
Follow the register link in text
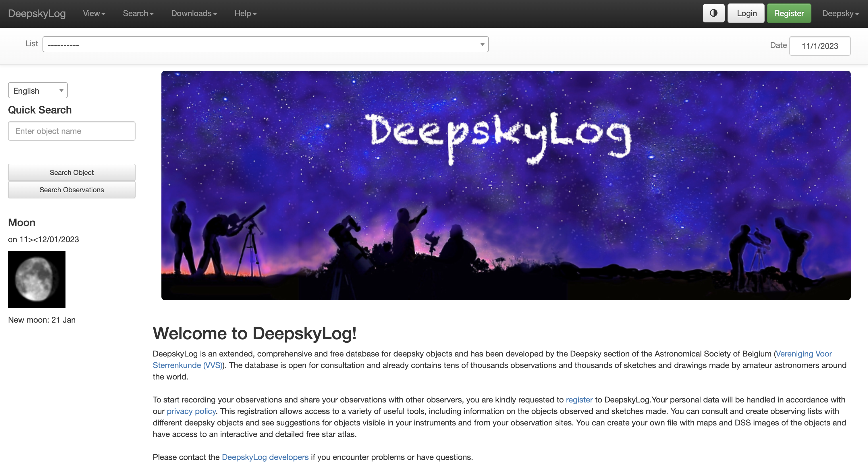579,400
